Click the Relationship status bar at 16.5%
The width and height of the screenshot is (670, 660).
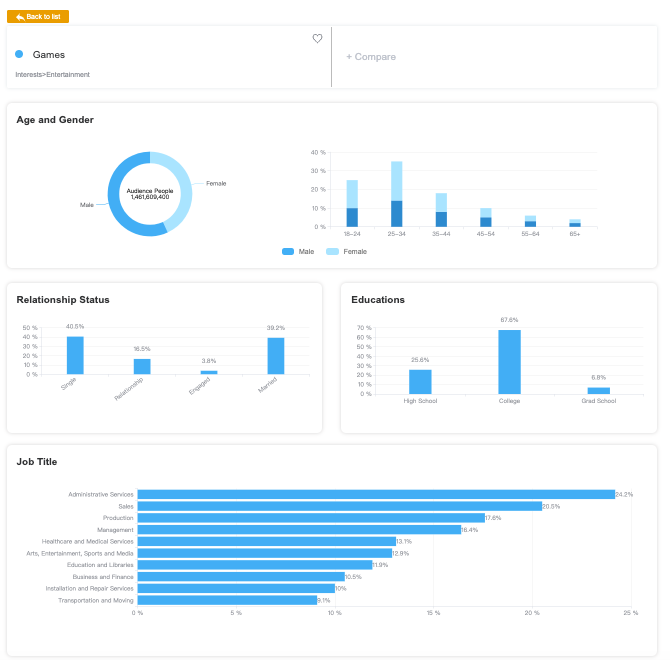coord(142,367)
